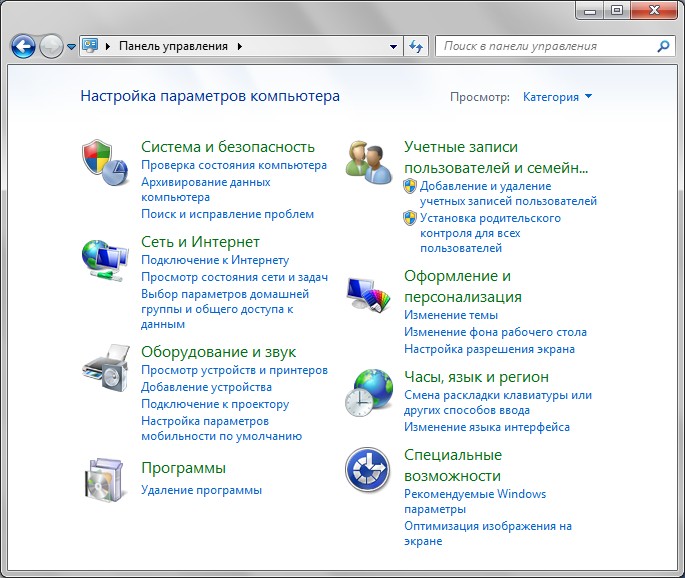This screenshot has width=685, height=578.
Task: Click the System and Security shield icon
Action: point(105,163)
